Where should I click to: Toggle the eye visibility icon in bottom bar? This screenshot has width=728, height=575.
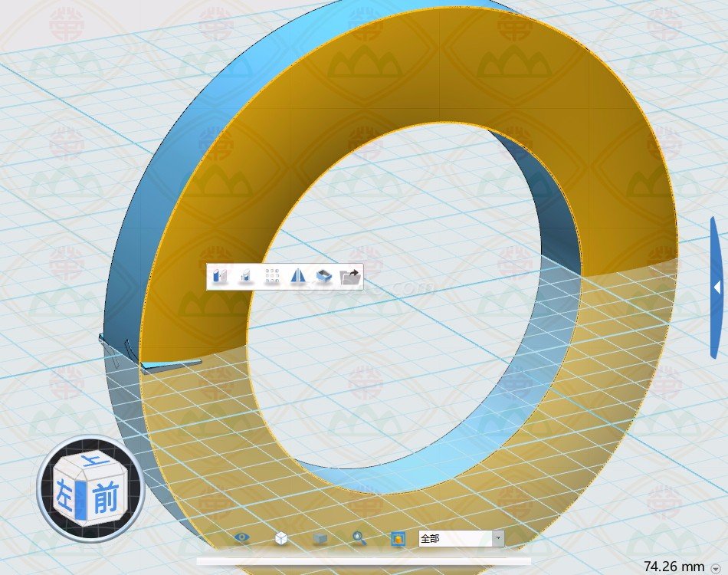242,538
